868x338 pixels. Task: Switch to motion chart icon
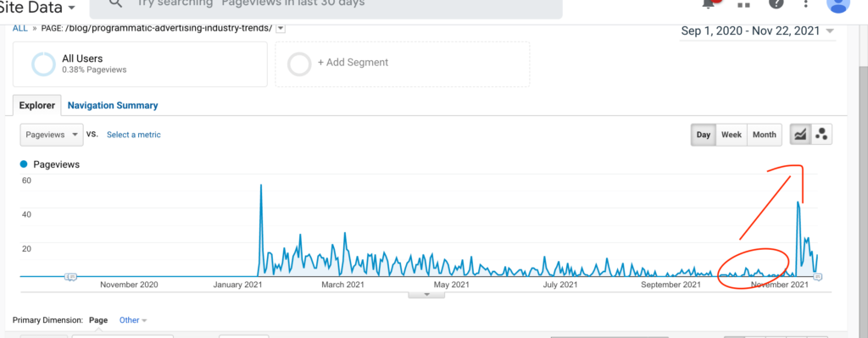click(x=821, y=135)
